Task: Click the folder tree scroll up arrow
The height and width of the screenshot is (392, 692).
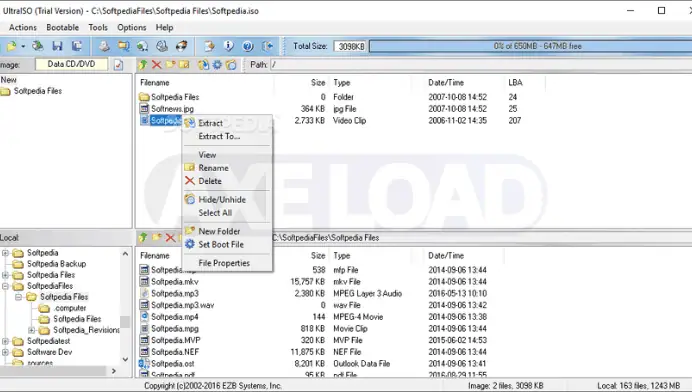Action: pos(125,254)
